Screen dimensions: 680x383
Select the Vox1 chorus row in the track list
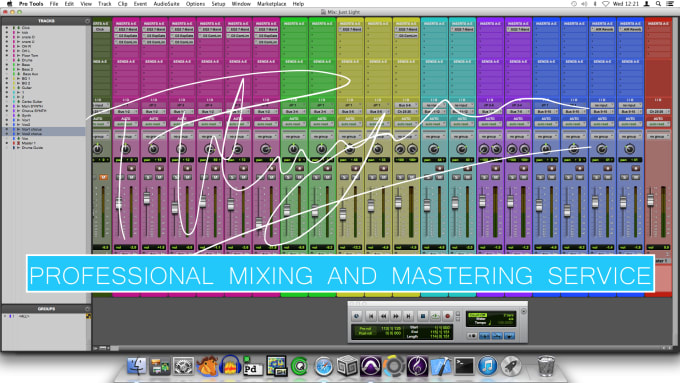(43, 129)
